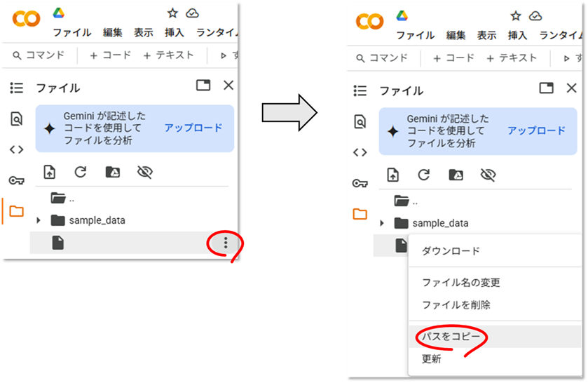The width and height of the screenshot is (588, 383).
Task: Click upload file icon in left file panel
Action: tap(50, 172)
